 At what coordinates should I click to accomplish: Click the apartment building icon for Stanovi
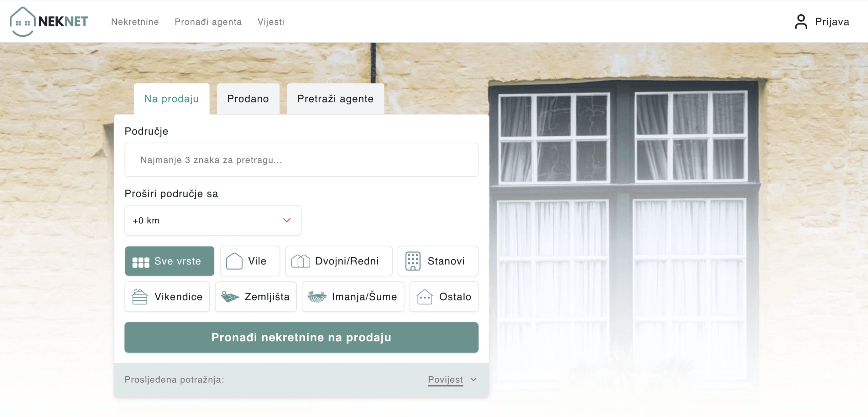(413, 261)
